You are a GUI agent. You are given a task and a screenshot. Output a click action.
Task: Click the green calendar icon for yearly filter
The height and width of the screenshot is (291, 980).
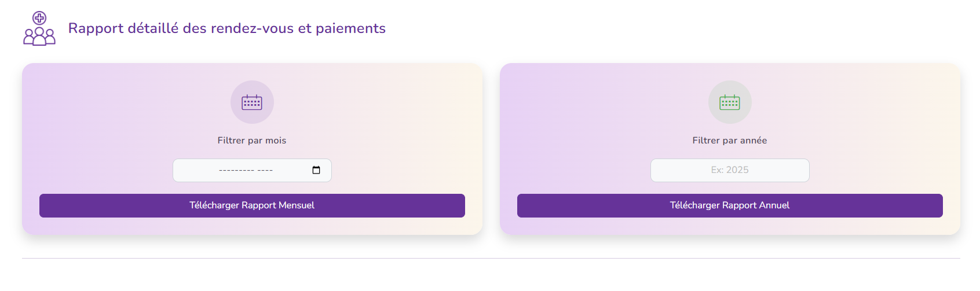pyautogui.click(x=730, y=102)
